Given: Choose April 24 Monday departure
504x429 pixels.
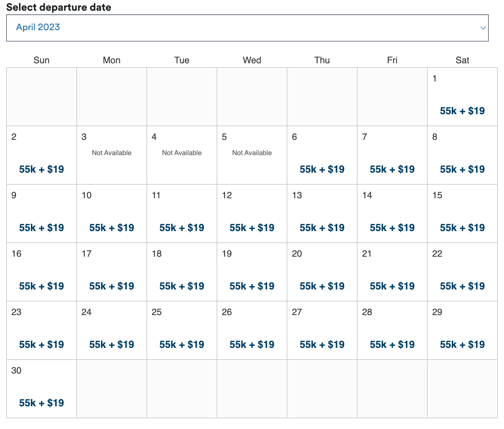Looking at the screenshot, I should 112,330.
